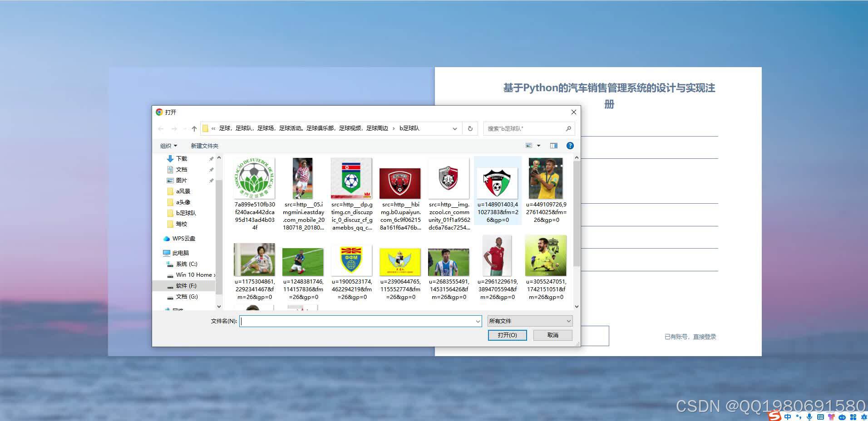Click 已有账号，直接登录 link on registration page
The height and width of the screenshot is (421, 868).
pos(690,337)
